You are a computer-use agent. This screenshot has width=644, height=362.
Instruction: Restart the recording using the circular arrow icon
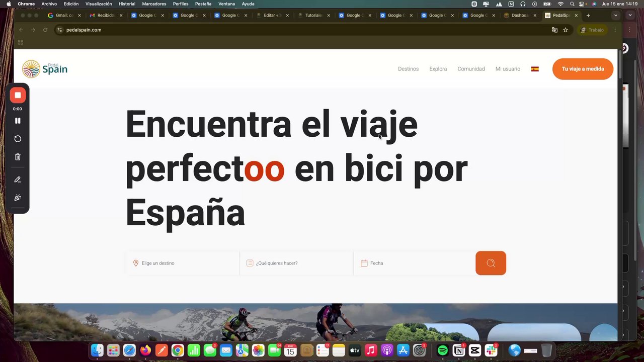click(18, 139)
